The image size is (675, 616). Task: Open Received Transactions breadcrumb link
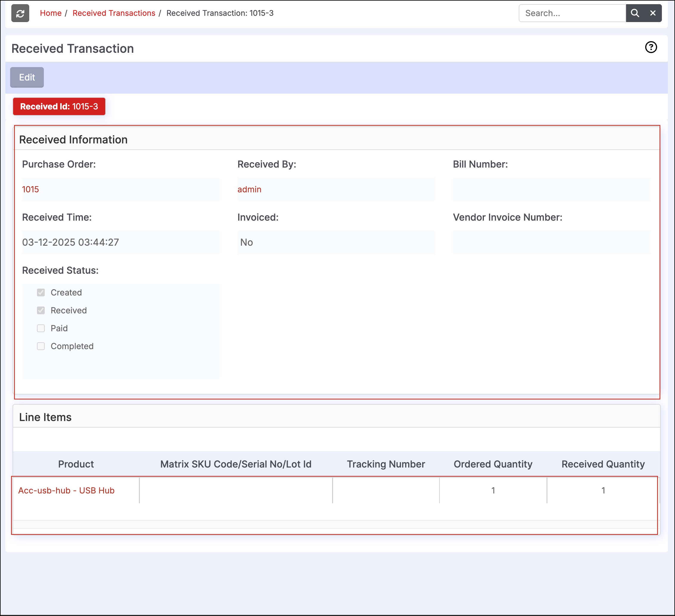[x=114, y=13]
